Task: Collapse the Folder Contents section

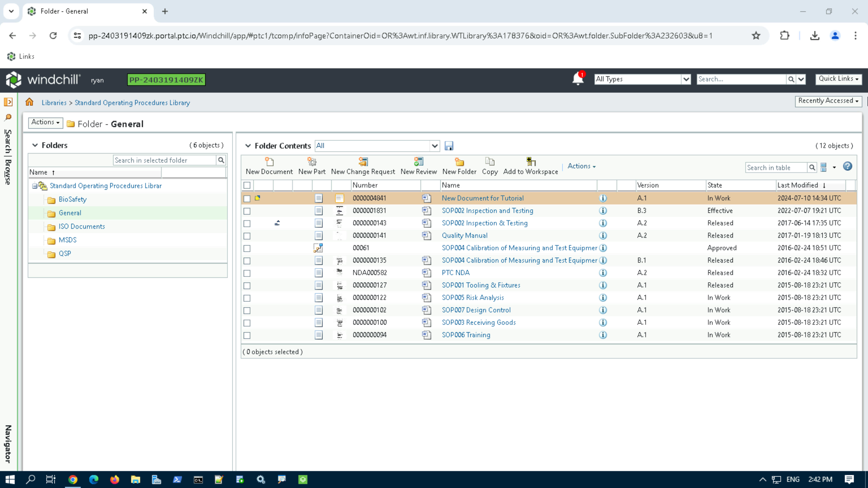Action: click(x=249, y=145)
